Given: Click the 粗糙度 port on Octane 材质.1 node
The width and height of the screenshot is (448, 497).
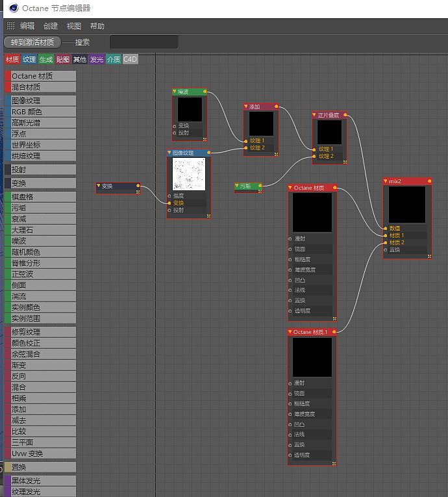Looking at the screenshot, I should coord(290,404).
